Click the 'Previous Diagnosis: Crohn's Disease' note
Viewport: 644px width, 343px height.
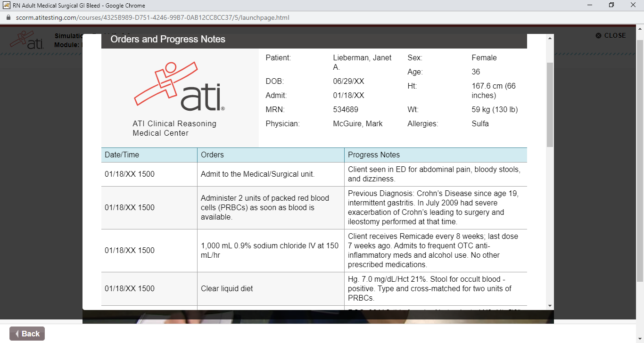click(x=436, y=208)
